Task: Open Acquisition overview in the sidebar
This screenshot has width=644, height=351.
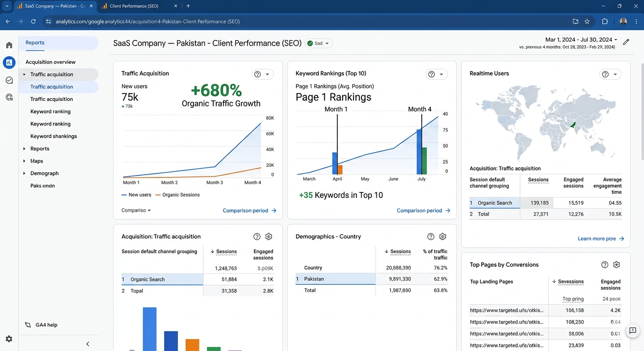Action: point(51,62)
